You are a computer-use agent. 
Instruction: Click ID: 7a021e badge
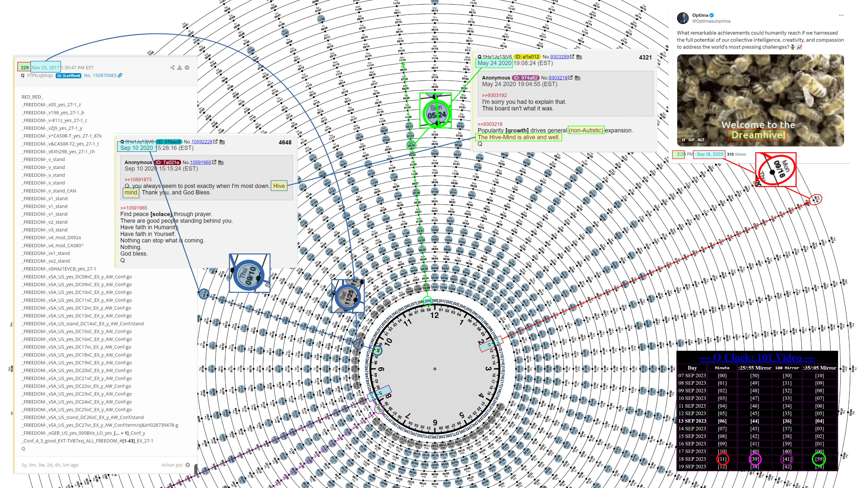(168, 162)
